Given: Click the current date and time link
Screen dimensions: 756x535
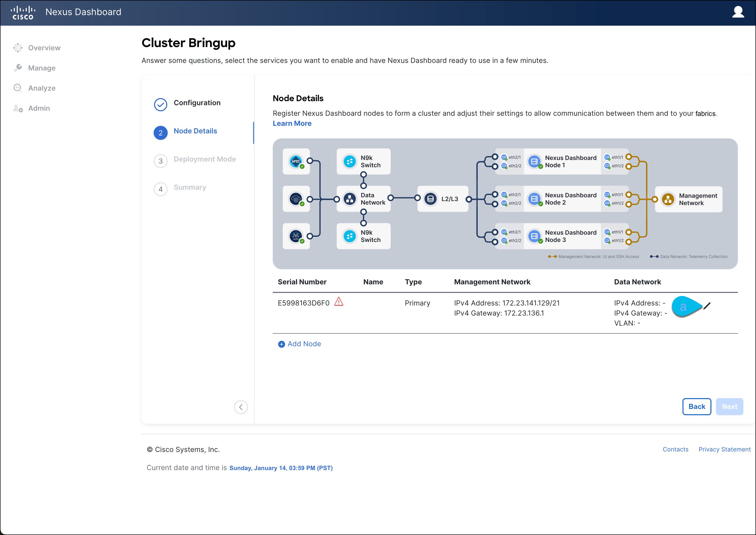Looking at the screenshot, I should (x=281, y=468).
